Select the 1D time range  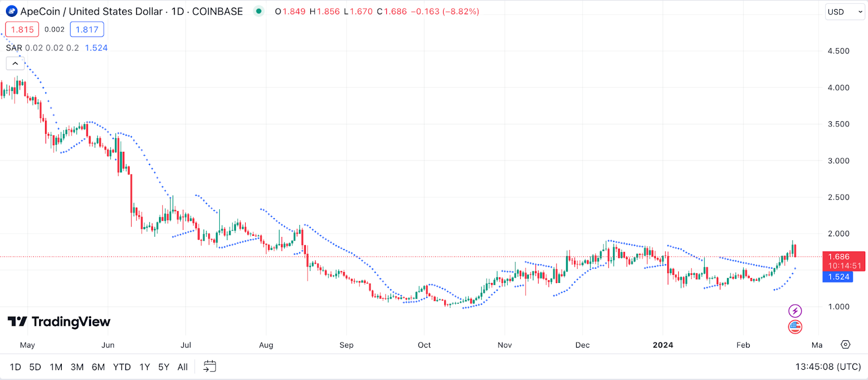(16, 367)
